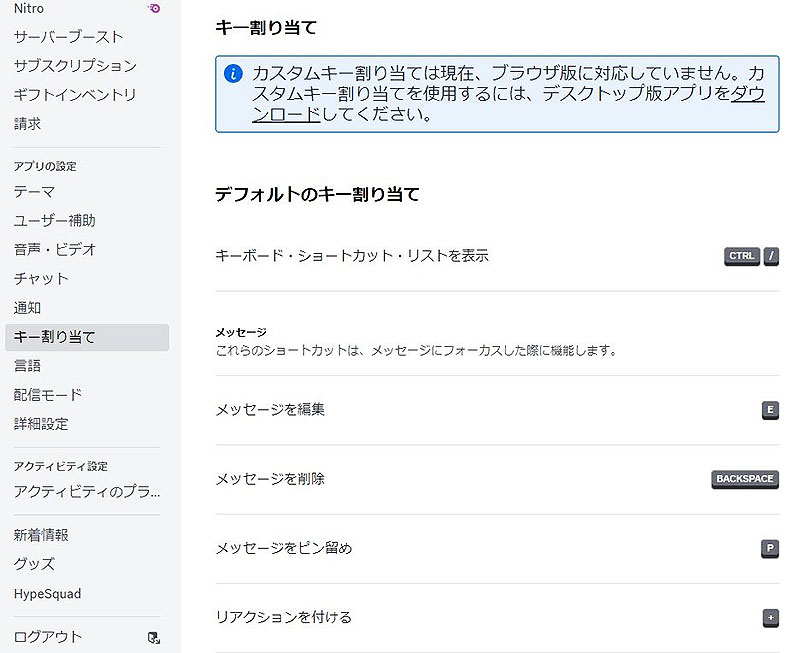Click ログアウト to log out
This screenshot has width=800, height=653.
(x=48, y=637)
